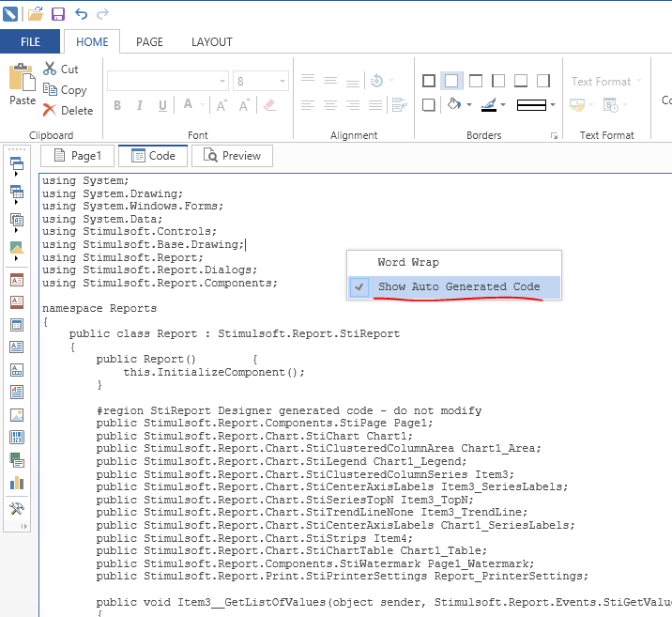The height and width of the screenshot is (617, 672).
Task: Select the Chart component tool
Action: tap(17, 483)
